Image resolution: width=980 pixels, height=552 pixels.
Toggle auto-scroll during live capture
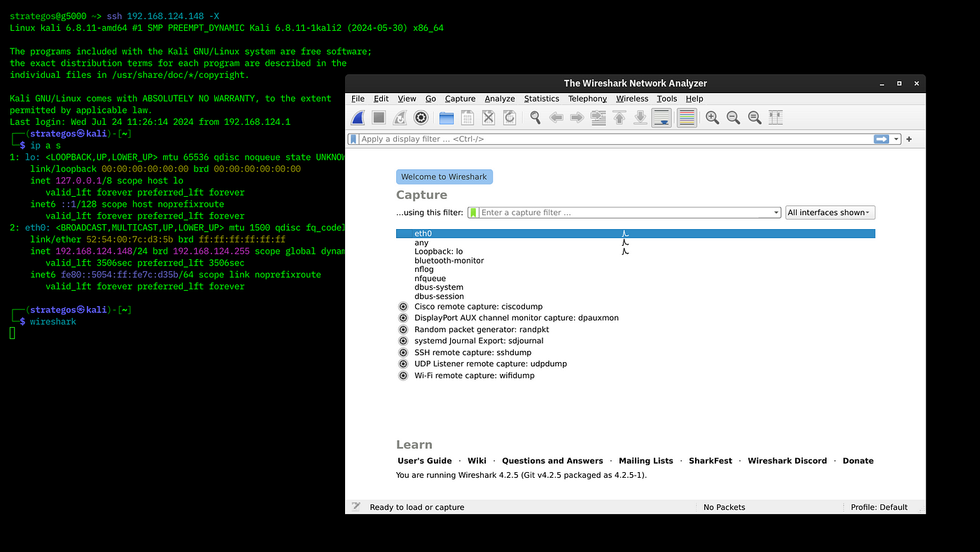pos(661,118)
